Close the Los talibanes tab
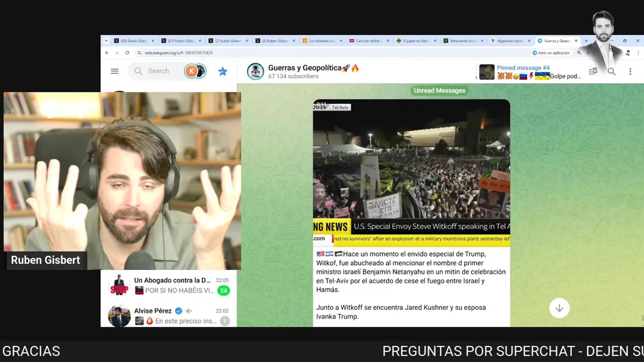The height and width of the screenshot is (362, 644). click(341, 41)
